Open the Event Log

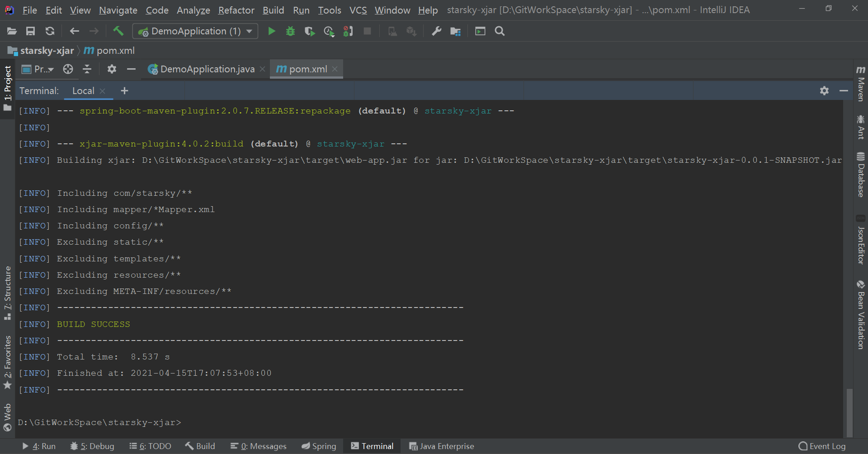point(822,446)
